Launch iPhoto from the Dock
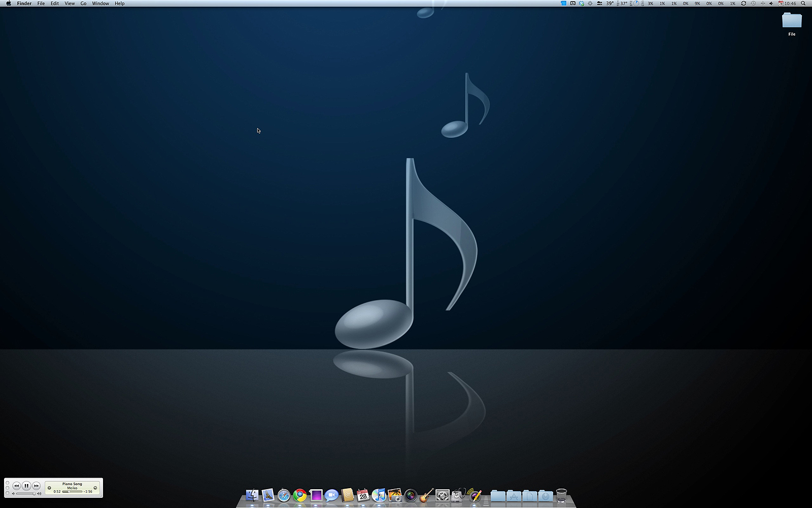Viewport: 812px width, 508px height. coord(395,495)
